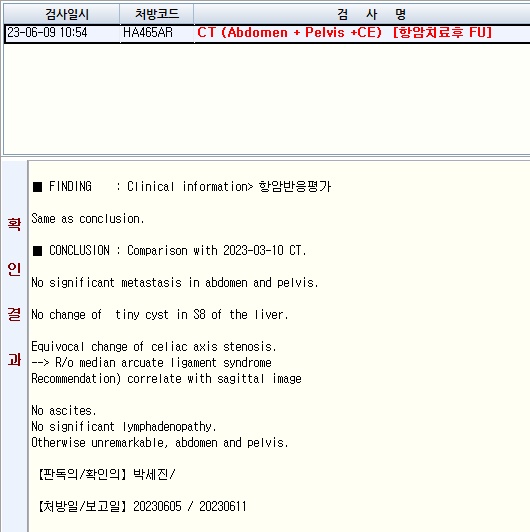Click the 'Equivocal change of celiac axis stenosis' line
This screenshot has width=530, height=532.
(154, 346)
